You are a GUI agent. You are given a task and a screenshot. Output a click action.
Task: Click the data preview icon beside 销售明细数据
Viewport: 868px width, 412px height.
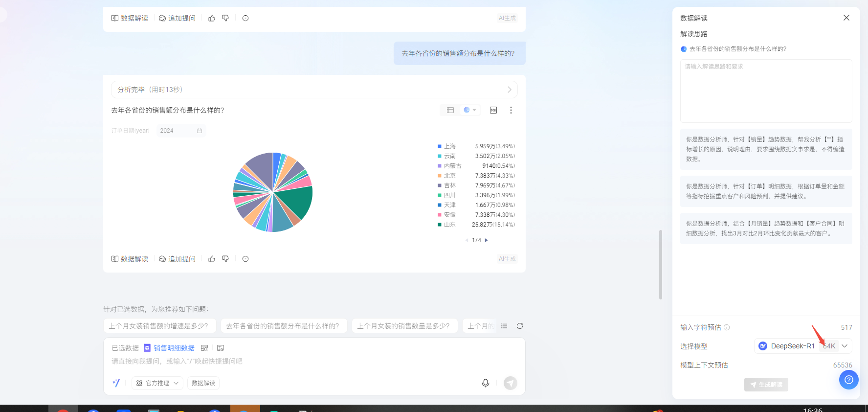point(204,348)
